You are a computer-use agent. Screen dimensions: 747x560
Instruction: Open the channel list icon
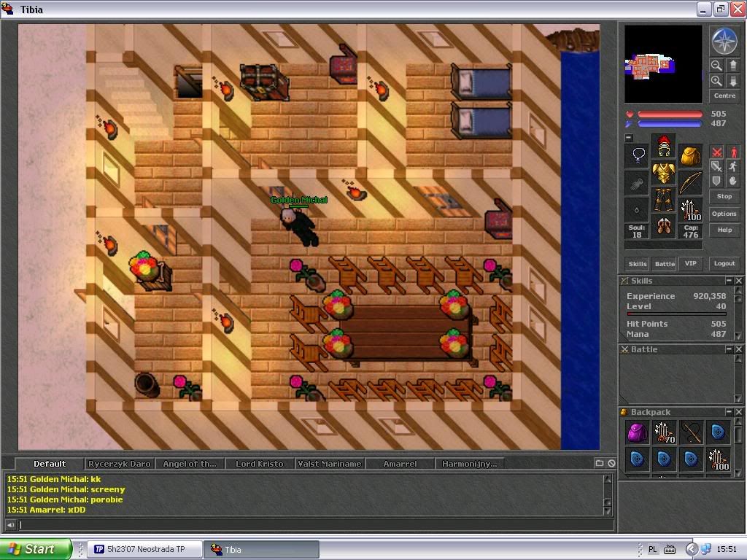point(600,463)
